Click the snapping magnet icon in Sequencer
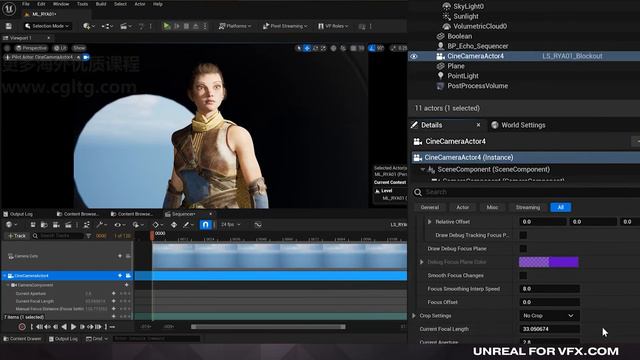The width and height of the screenshot is (640, 360). [205, 225]
